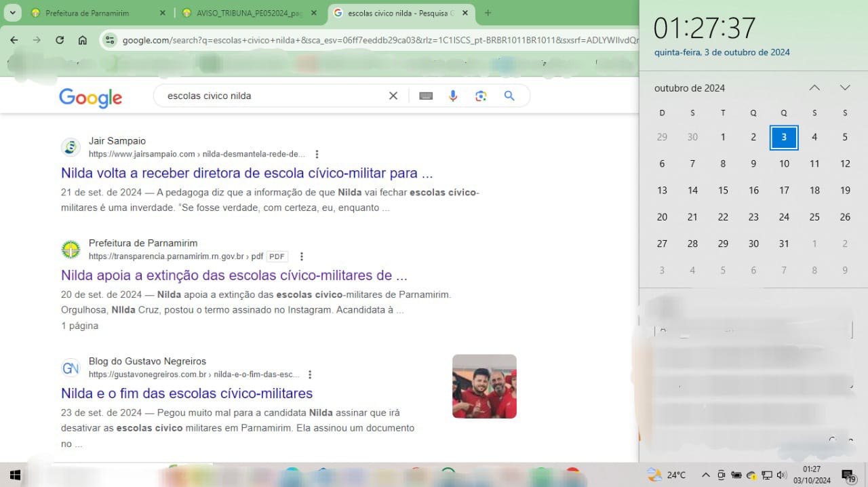Open link Nilda apoia a extinção das escolas
868x487 pixels.
point(234,275)
